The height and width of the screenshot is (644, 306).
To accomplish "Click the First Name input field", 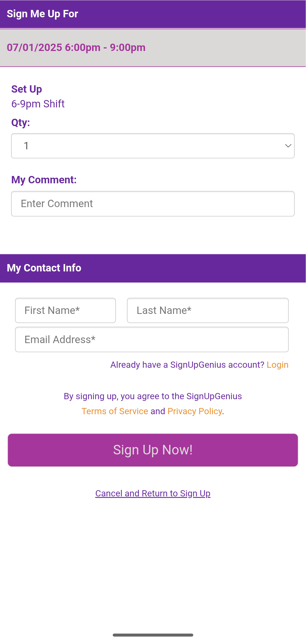I will click(65, 311).
